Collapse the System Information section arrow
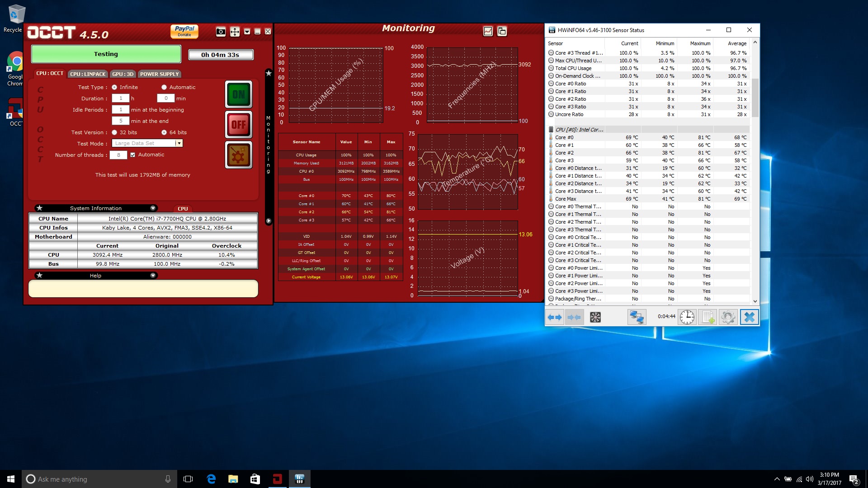The width and height of the screenshot is (868, 488). (153, 208)
